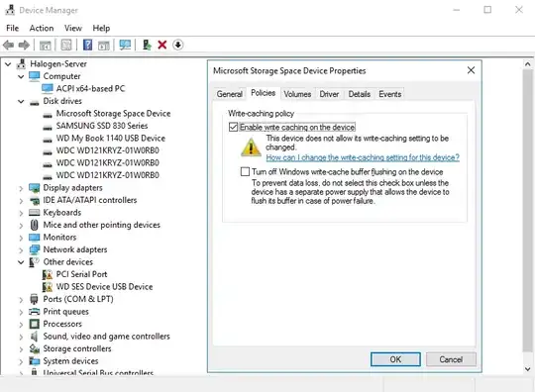Switch to the Volumes tab

click(297, 94)
